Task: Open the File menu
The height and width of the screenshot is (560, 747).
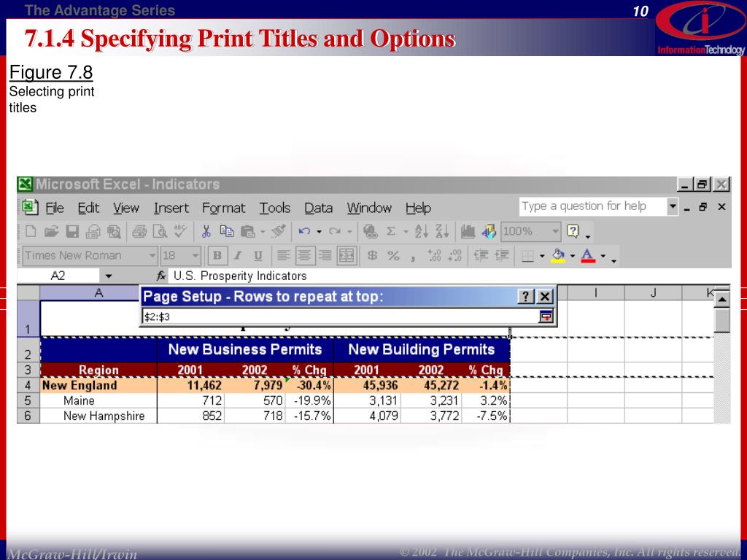Action: point(54,208)
